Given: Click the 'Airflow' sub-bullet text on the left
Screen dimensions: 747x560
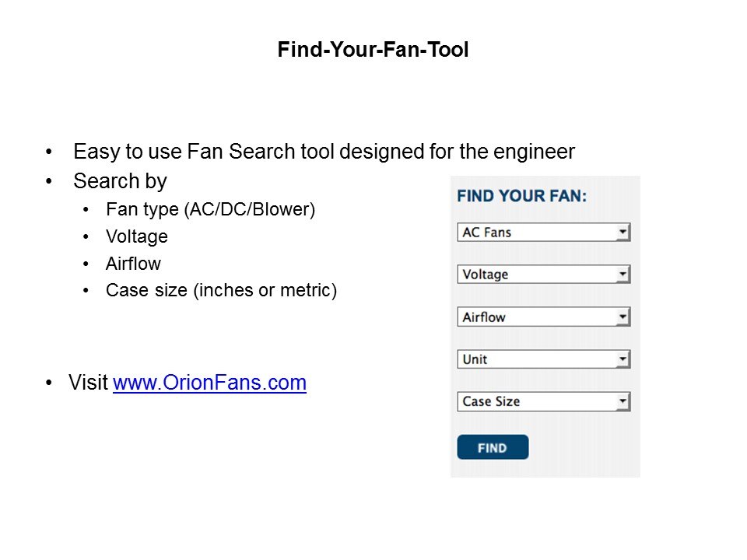Looking at the screenshot, I should (x=133, y=264).
